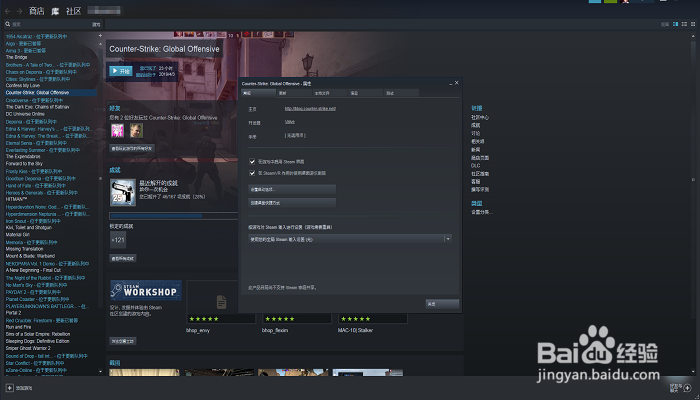Open the 社区中心 link on right
The image size is (700, 400).
point(480,117)
